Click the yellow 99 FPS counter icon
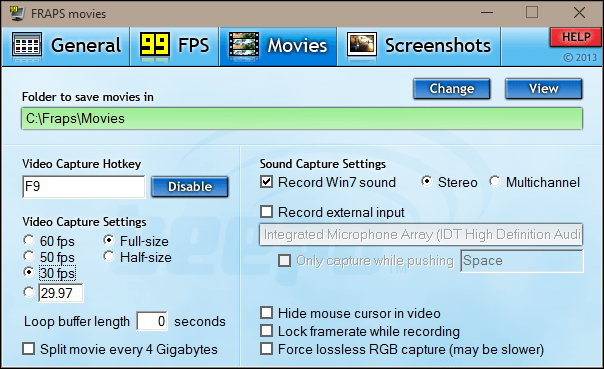This screenshot has width=604, height=369. (x=154, y=45)
